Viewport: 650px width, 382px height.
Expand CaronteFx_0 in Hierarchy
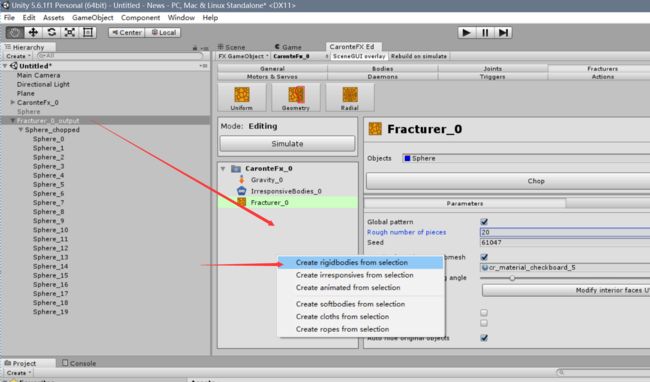point(13,102)
